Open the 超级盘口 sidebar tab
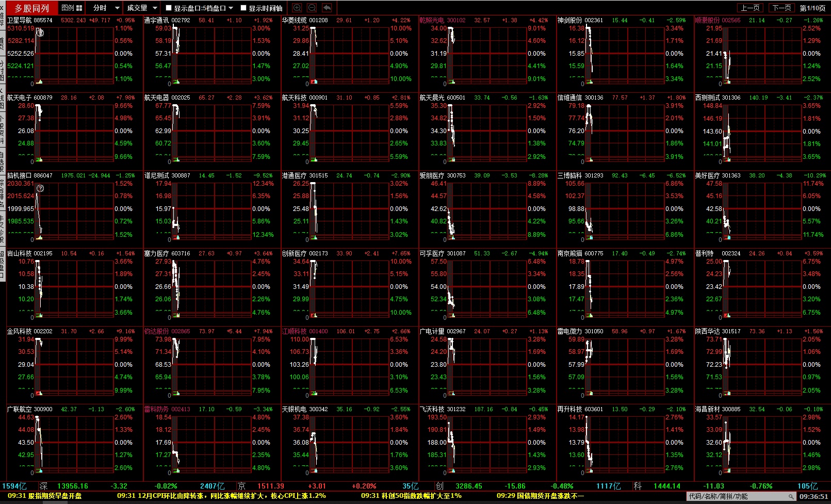 (3, 265)
